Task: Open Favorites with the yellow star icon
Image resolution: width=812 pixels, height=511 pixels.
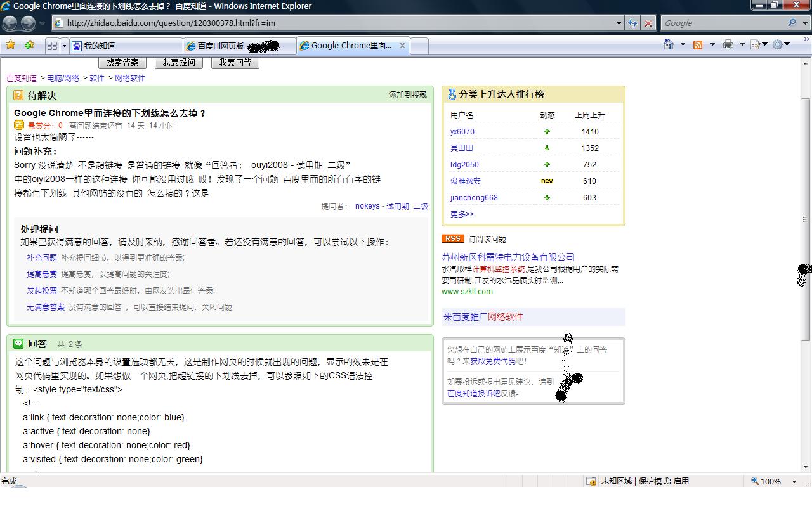Action: 11,45
